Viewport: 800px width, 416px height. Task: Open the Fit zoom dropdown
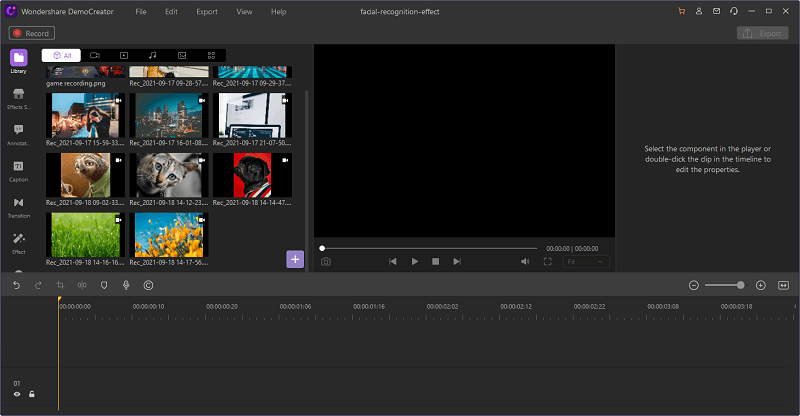click(586, 261)
